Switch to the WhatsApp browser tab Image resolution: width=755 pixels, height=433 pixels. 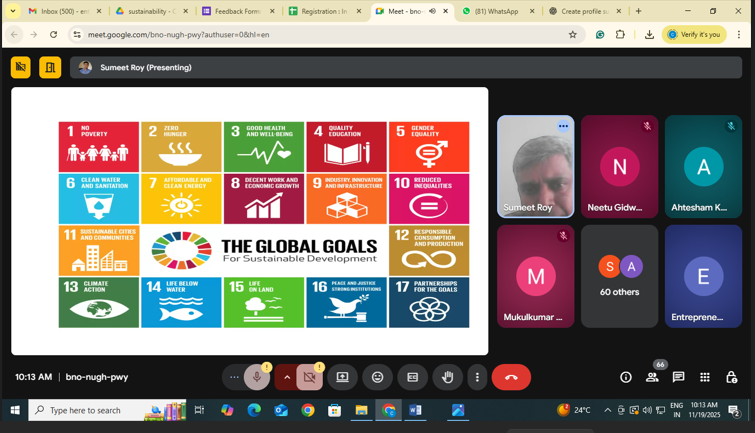[495, 11]
